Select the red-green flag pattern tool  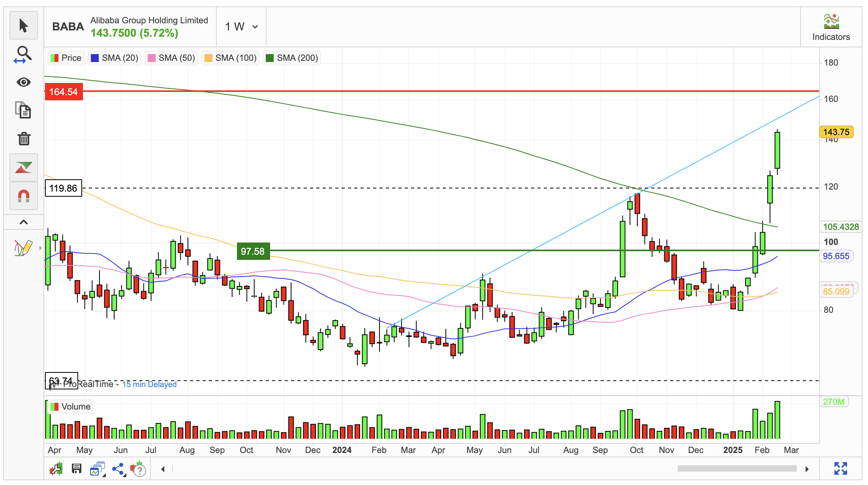(23, 167)
